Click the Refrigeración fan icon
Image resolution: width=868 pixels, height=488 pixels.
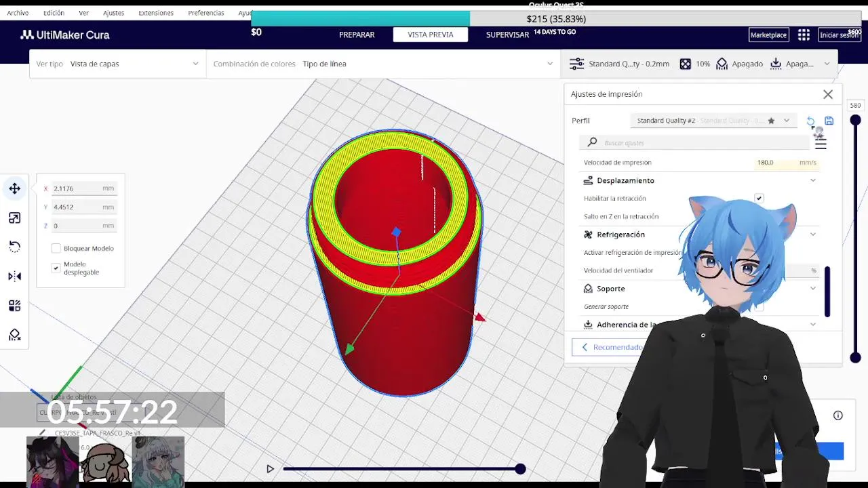pyautogui.click(x=588, y=235)
